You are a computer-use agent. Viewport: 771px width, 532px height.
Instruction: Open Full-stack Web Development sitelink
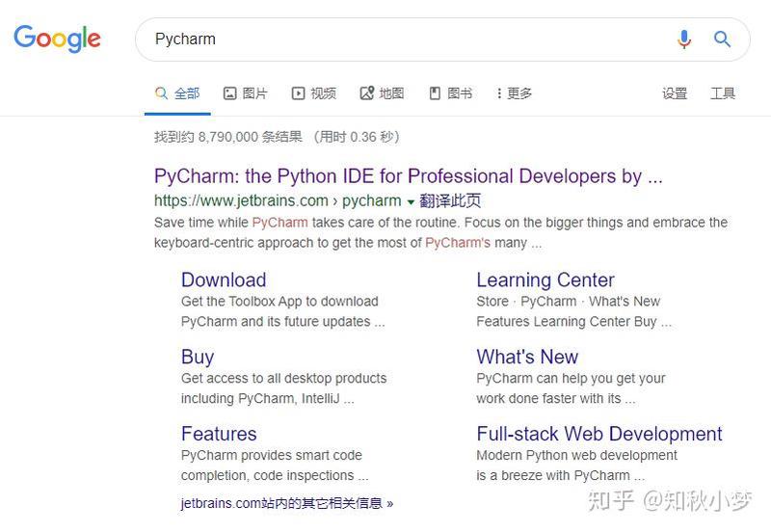pos(598,434)
